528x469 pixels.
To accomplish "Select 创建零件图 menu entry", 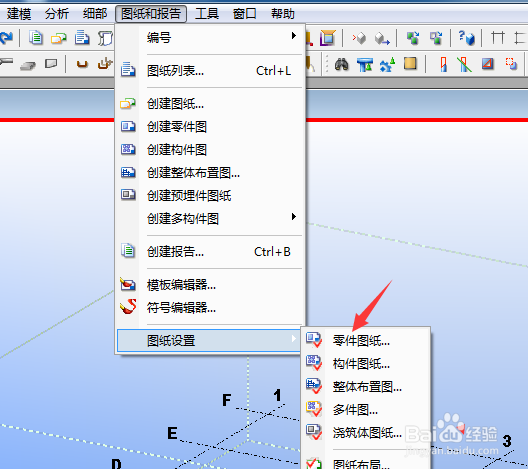I will [x=210, y=127].
